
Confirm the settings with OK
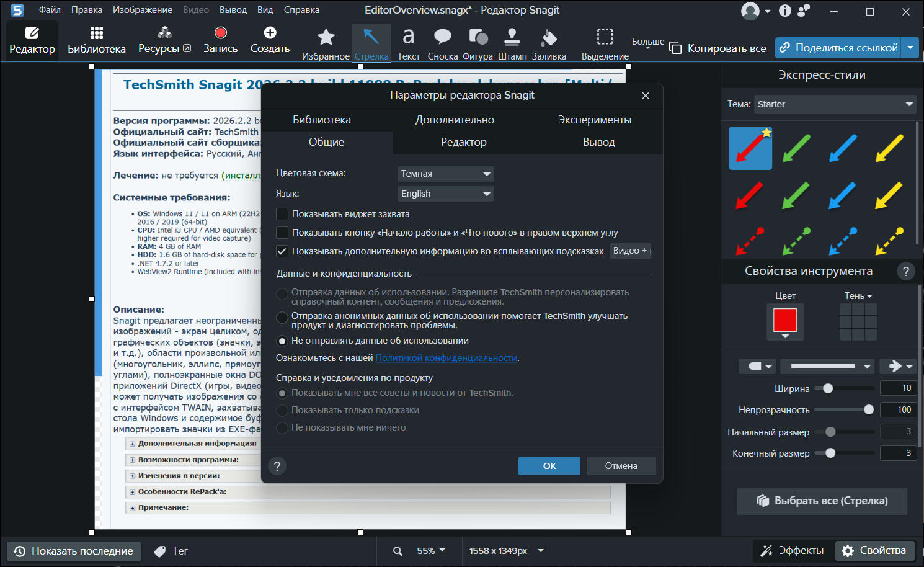point(549,466)
